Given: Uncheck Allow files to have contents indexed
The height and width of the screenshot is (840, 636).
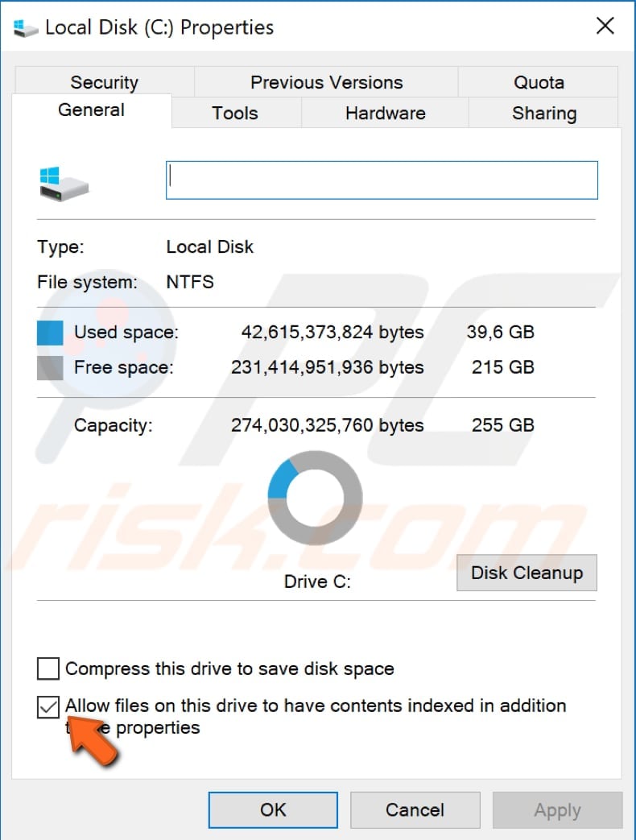Looking at the screenshot, I should (48, 706).
